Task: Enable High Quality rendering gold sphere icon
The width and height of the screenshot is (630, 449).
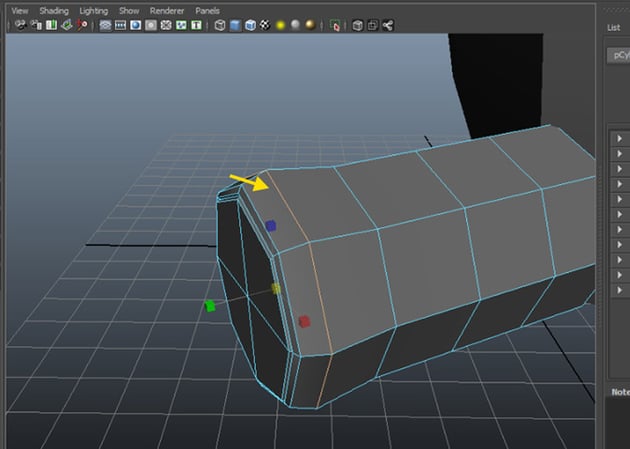Action: coord(310,25)
